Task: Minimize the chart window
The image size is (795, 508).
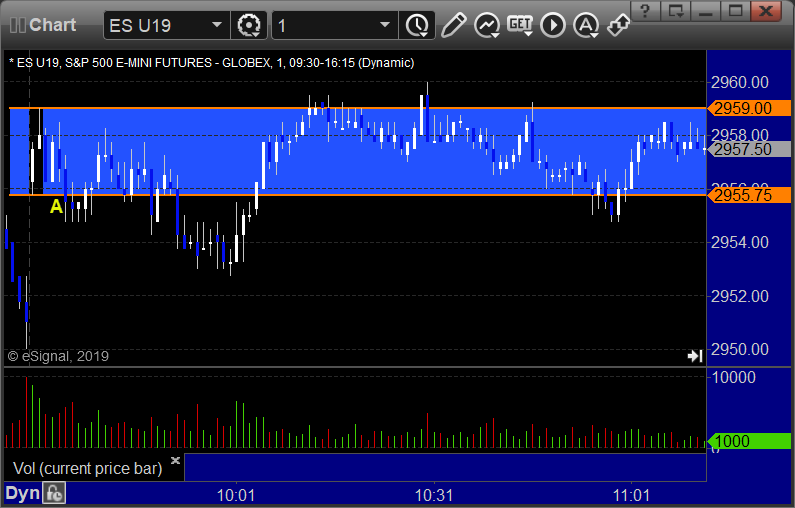Action: point(706,11)
